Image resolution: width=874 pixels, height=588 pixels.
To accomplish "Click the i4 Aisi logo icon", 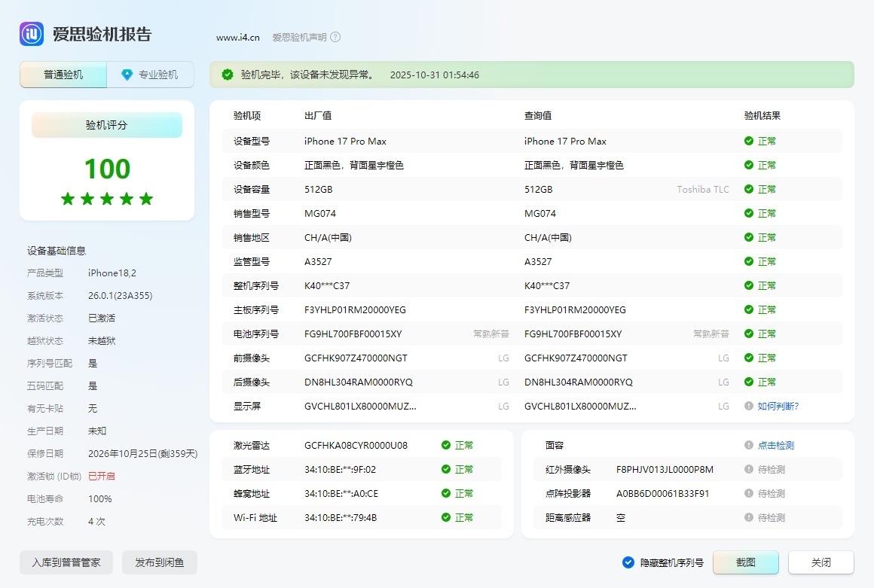I will (32, 34).
